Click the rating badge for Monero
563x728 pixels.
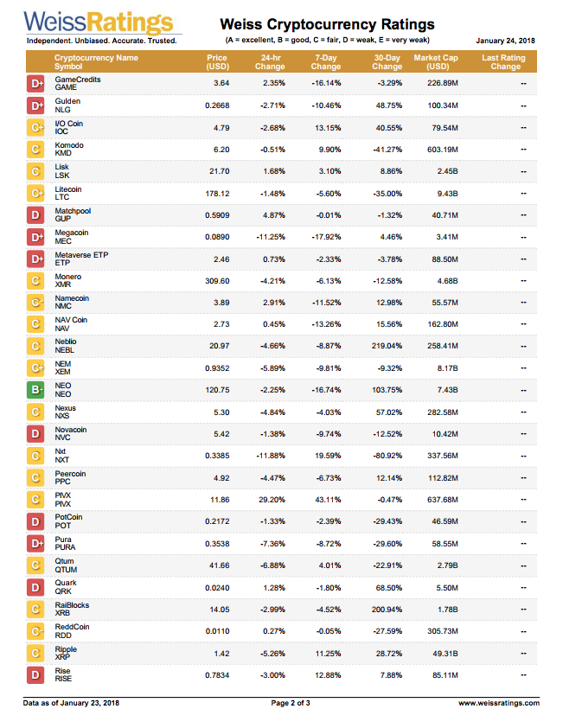(36, 280)
